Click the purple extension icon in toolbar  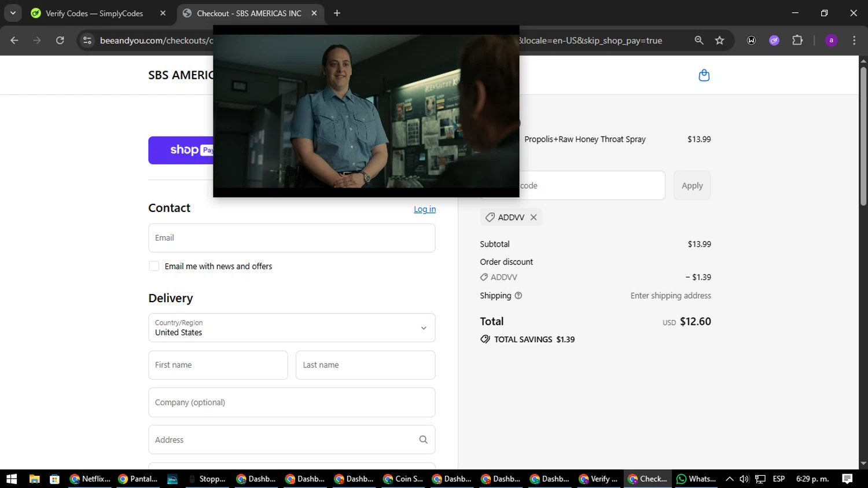tap(774, 41)
